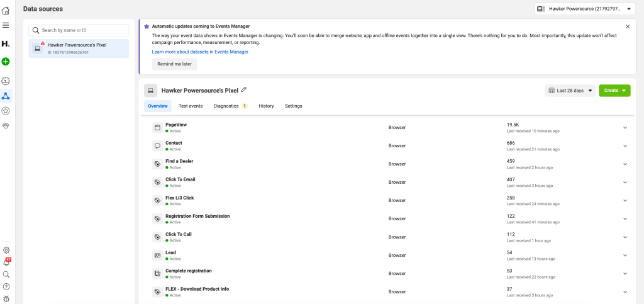Expand the Find a Dealer event row
Image resolution: width=644 pixels, height=304 pixels.
tap(625, 164)
